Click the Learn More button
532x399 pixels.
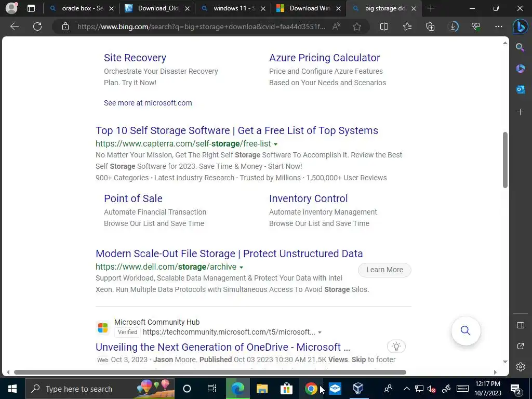[x=384, y=270]
